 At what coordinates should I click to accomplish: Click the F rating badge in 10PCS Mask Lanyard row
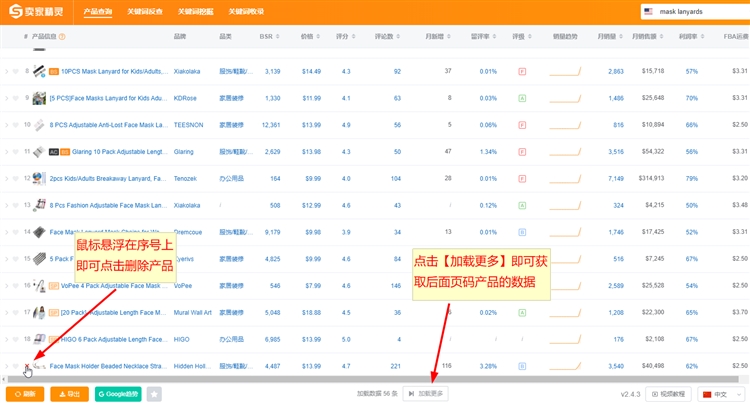coord(522,72)
